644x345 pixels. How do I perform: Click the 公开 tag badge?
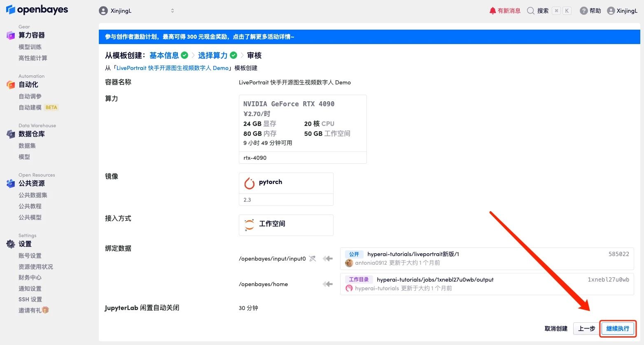coord(354,254)
